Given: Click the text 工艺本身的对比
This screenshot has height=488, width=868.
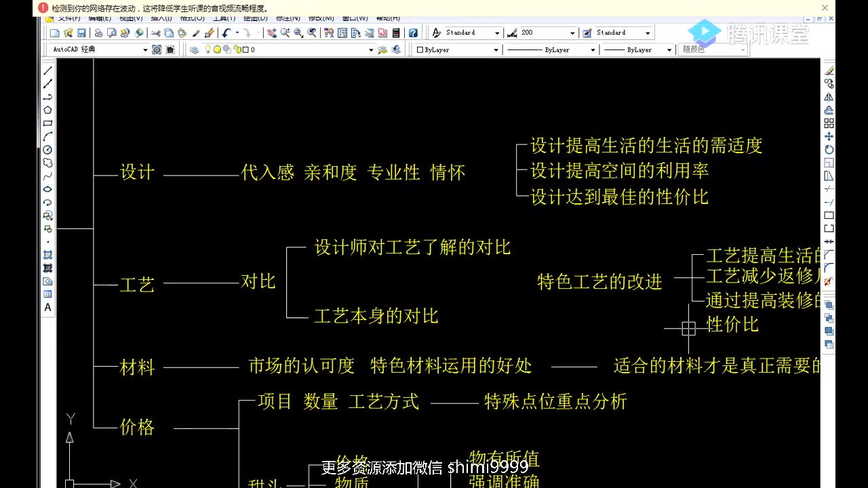Looking at the screenshot, I should pos(376,316).
